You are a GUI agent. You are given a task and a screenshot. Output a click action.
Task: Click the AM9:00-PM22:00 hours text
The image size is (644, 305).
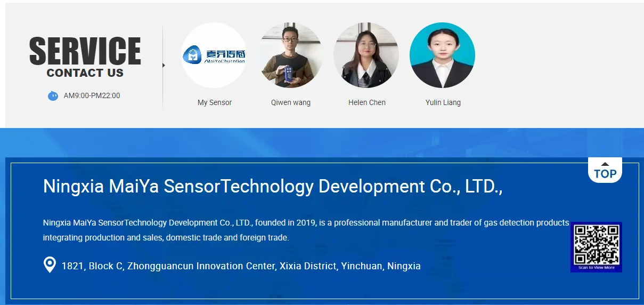coord(92,96)
